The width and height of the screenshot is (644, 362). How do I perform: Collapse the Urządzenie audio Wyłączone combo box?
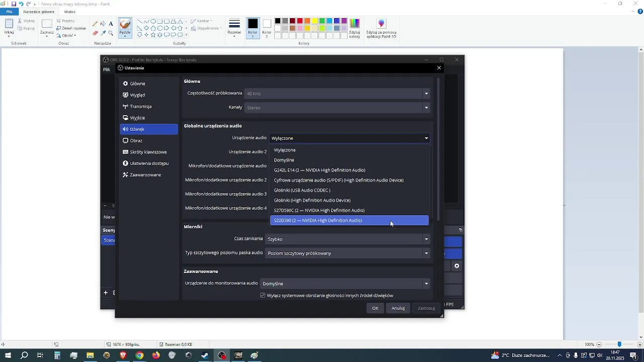tap(350, 138)
